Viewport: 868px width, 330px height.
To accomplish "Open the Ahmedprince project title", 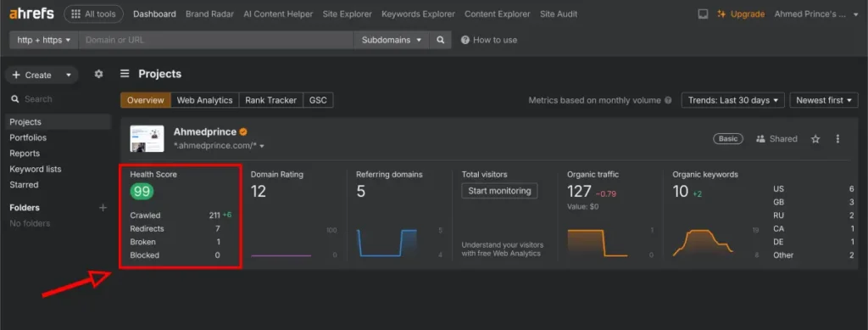I will pyautogui.click(x=205, y=131).
